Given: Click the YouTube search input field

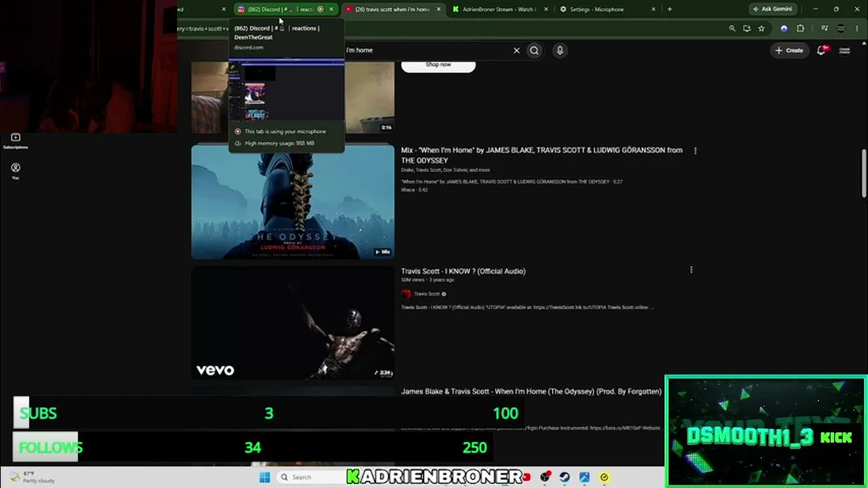Looking at the screenshot, I should coord(427,50).
